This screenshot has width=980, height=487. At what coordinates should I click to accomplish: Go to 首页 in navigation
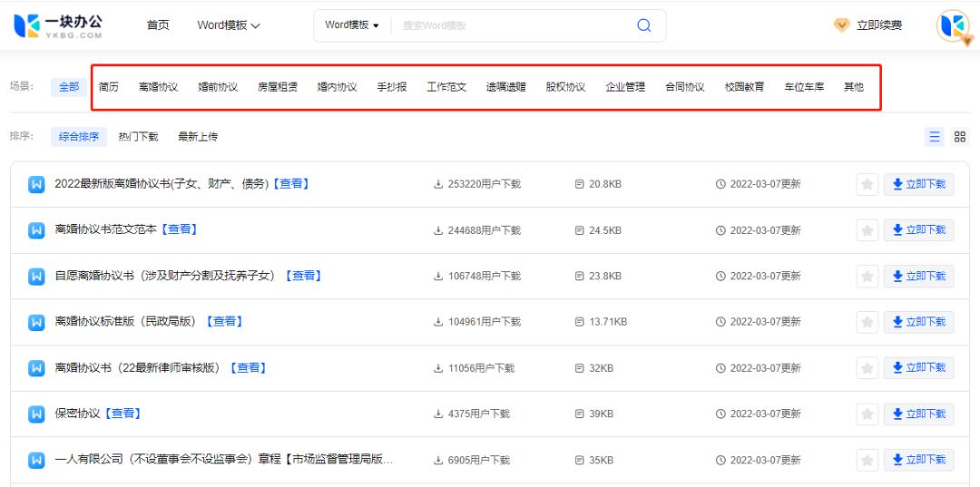click(158, 25)
